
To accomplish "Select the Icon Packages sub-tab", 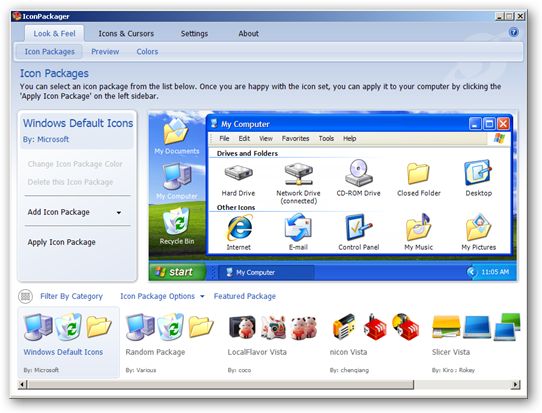I will pyautogui.click(x=49, y=51).
